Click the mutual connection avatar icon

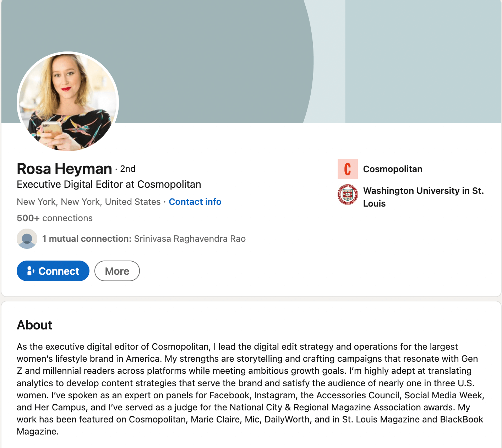pyautogui.click(x=27, y=239)
